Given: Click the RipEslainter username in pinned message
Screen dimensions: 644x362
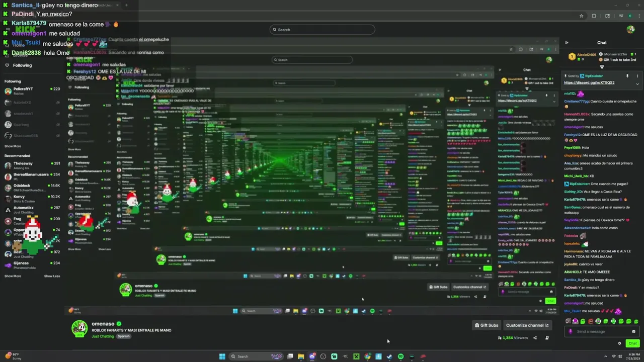Looking at the screenshot, I should tap(594, 76).
